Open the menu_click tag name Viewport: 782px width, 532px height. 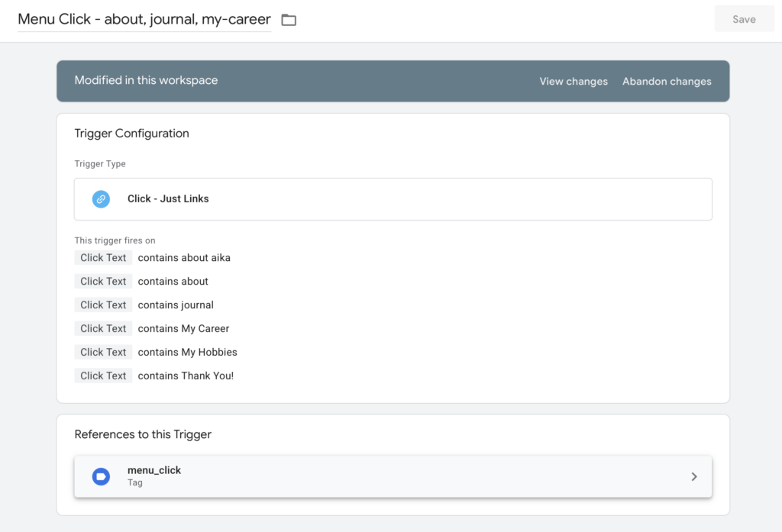(x=154, y=470)
